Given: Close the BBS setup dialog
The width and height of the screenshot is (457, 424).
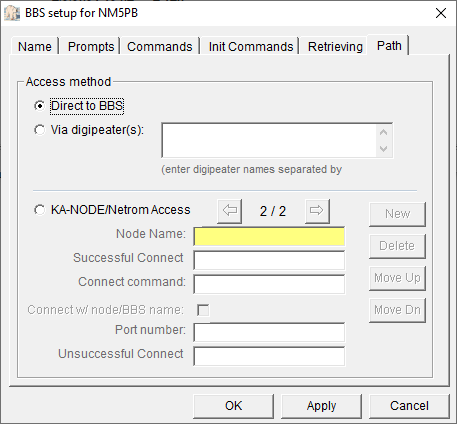Looking at the screenshot, I should coord(441,13).
